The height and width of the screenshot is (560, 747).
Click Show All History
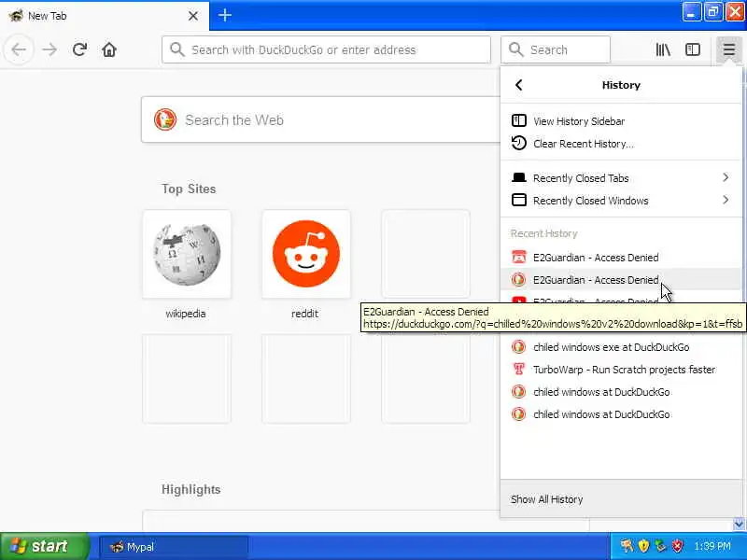(x=621, y=499)
